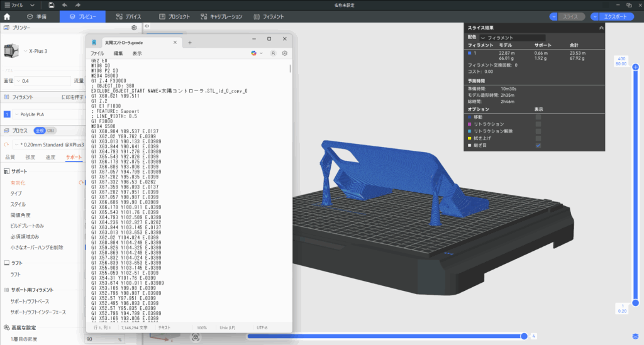This screenshot has height=345, width=644.
Task: Click the スライス button
Action: [x=571, y=16]
